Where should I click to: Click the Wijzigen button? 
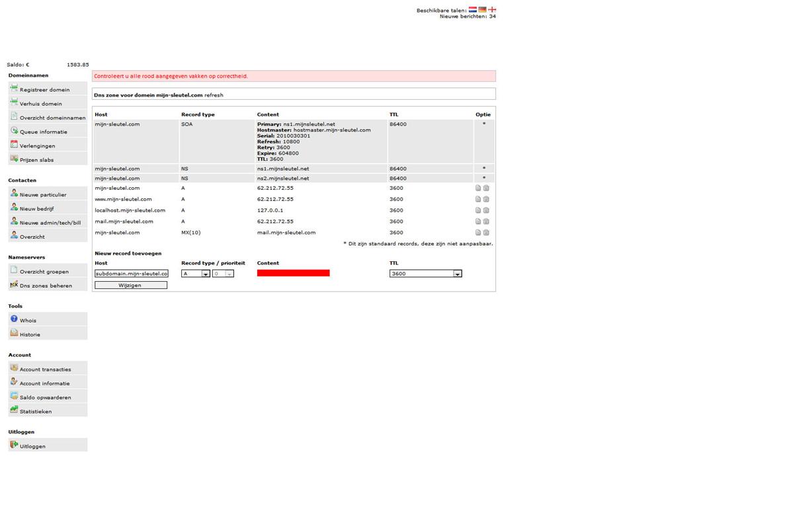pos(131,285)
